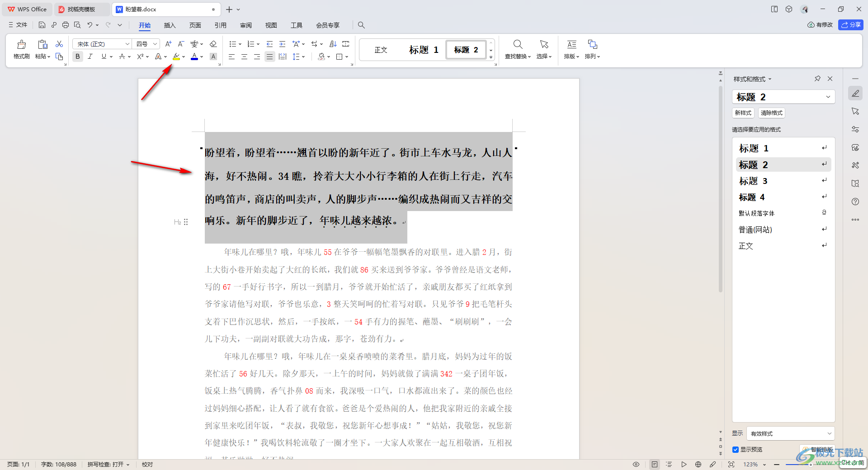Click the 分享 share button
Image resolution: width=868 pixels, height=470 pixels.
pyautogui.click(x=851, y=25)
